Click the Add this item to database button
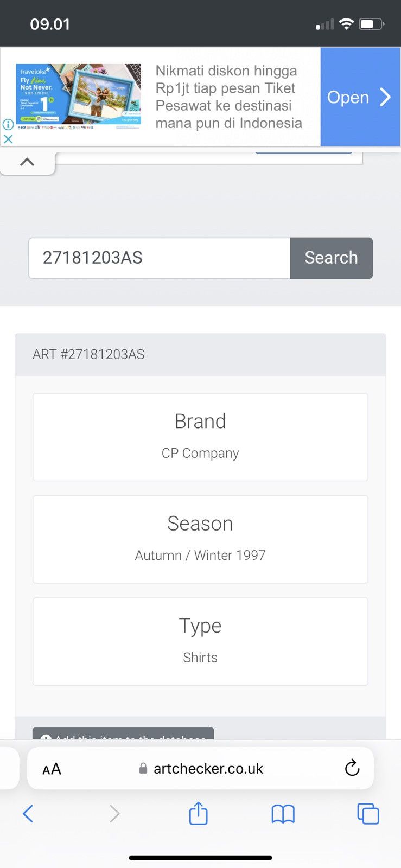The width and height of the screenshot is (401, 868). tap(123, 733)
